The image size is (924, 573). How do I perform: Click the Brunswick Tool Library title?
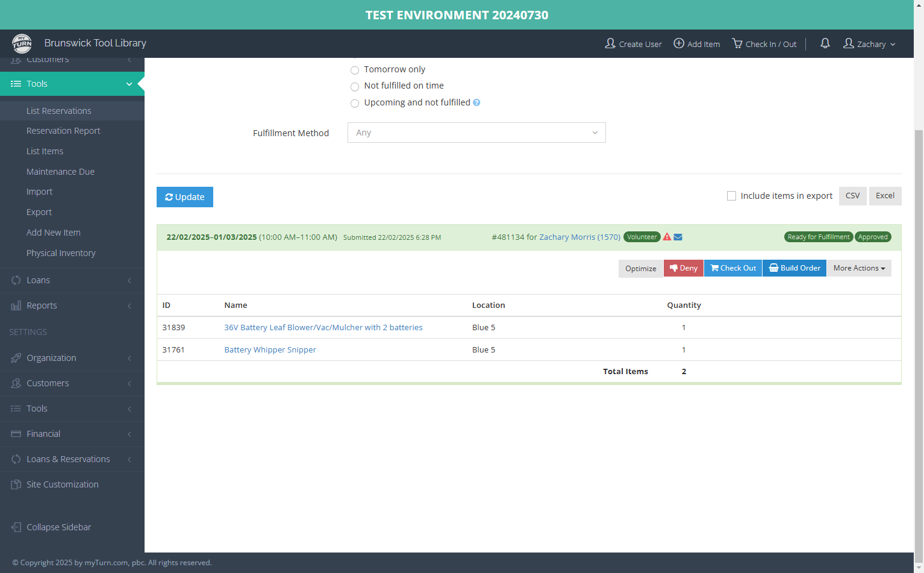pos(95,43)
